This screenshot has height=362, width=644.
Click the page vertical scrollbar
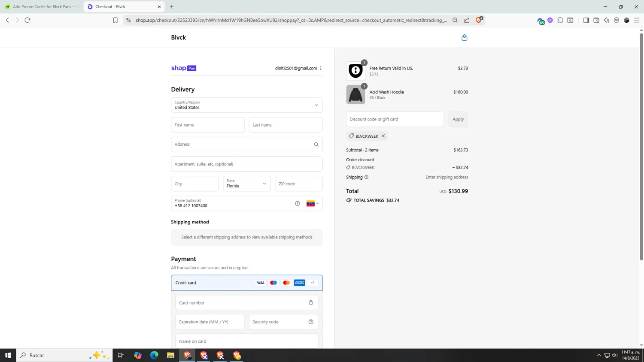641,146
